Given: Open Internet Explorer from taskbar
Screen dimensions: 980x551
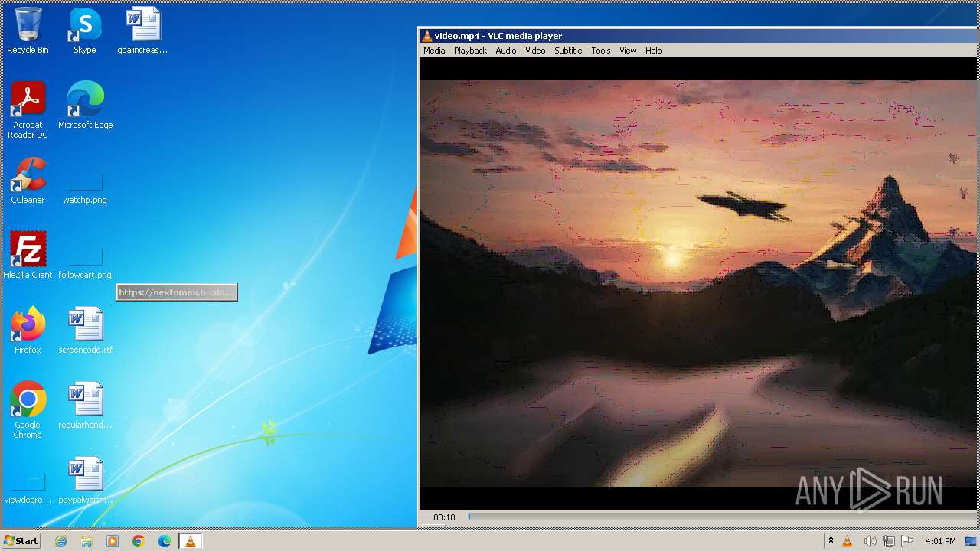Looking at the screenshot, I should (60, 541).
